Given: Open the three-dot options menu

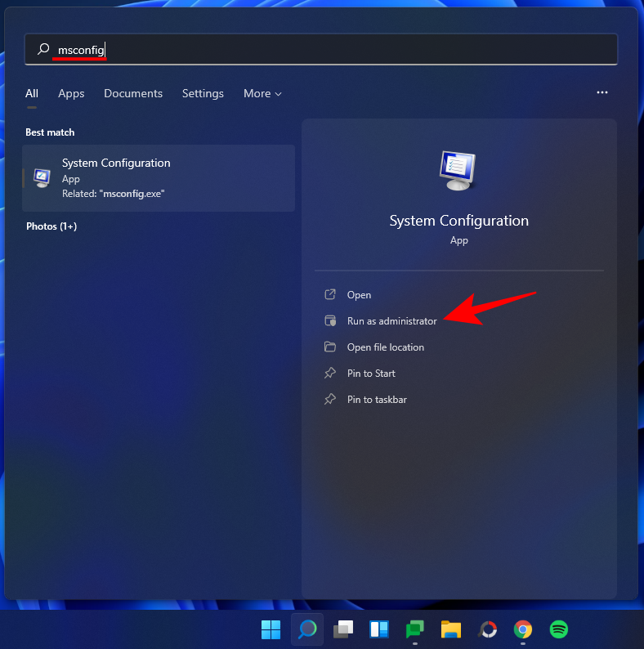Looking at the screenshot, I should point(602,93).
